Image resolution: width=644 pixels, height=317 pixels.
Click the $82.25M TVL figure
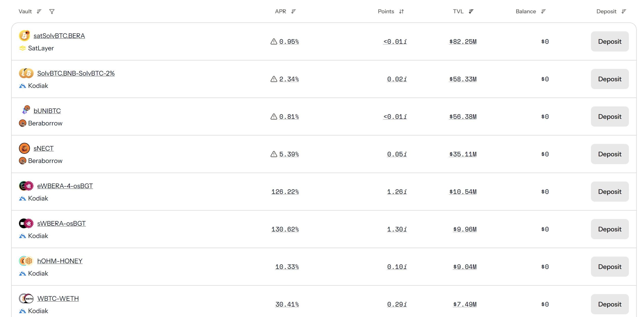coord(463,41)
